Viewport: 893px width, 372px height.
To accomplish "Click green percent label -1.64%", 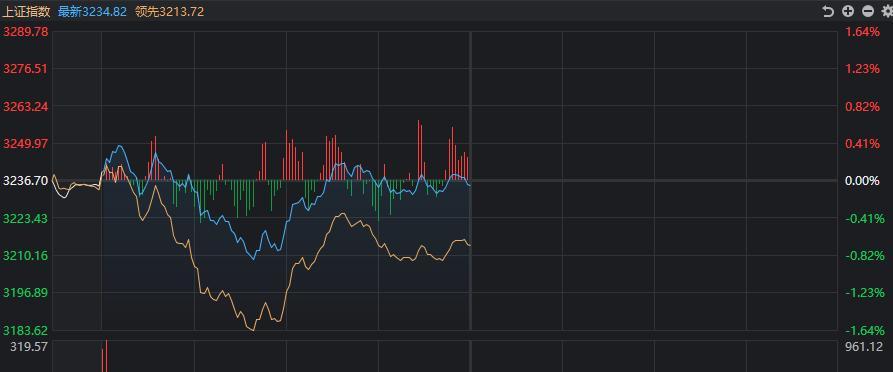I will pos(864,330).
